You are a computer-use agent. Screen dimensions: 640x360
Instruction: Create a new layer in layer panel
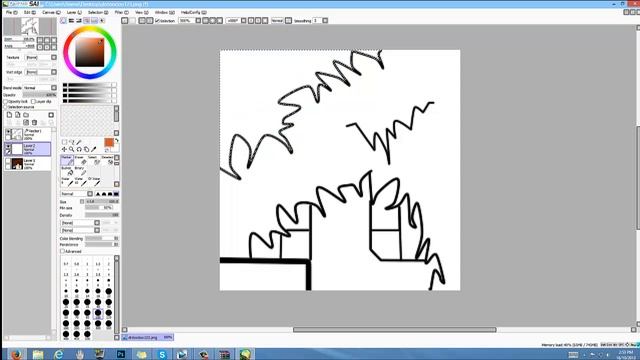[9, 115]
